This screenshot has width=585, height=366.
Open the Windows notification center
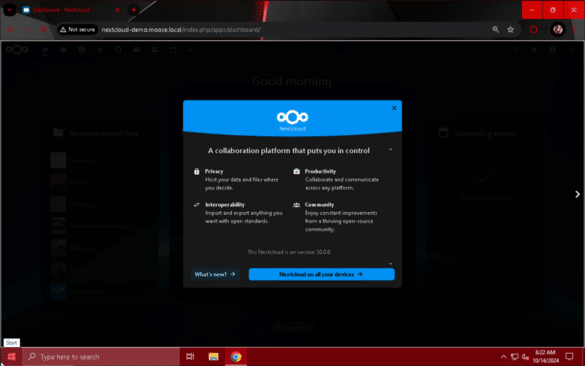tap(569, 357)
